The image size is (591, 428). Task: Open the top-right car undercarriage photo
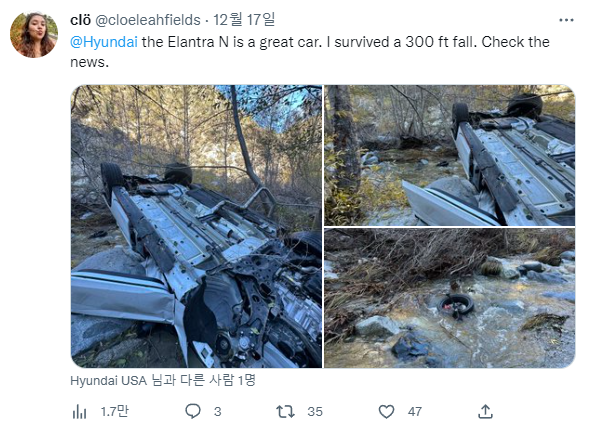click(450, 155)
